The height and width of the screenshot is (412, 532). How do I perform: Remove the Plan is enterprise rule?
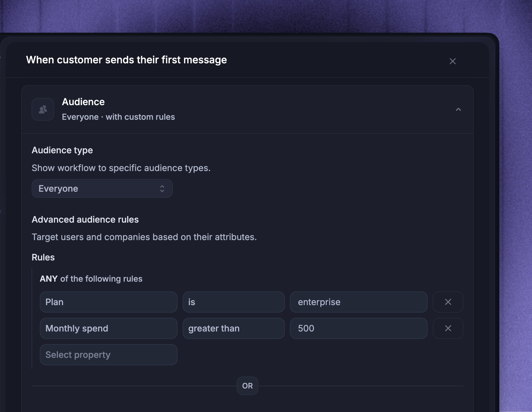click(448, 302)
